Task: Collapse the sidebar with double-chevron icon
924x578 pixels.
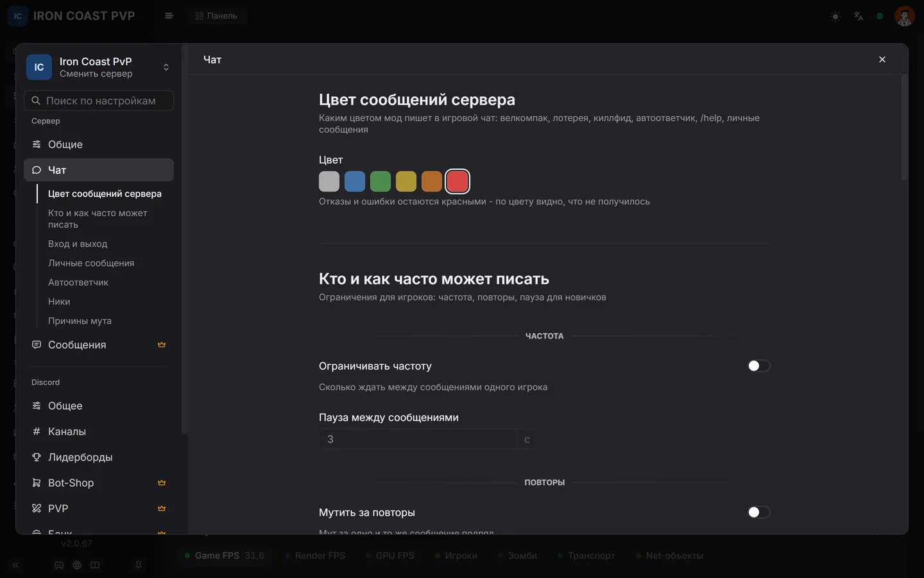Action: (x=15, y=565)
